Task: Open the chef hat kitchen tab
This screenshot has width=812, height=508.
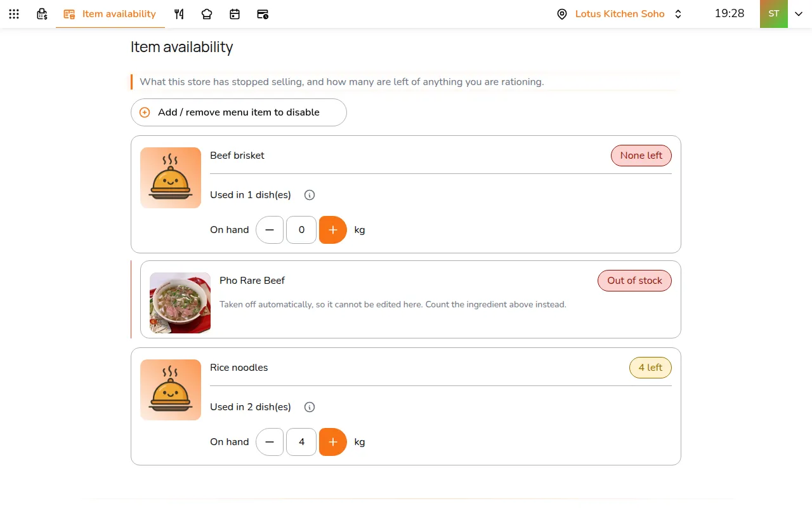Action: tap(207, 14)
